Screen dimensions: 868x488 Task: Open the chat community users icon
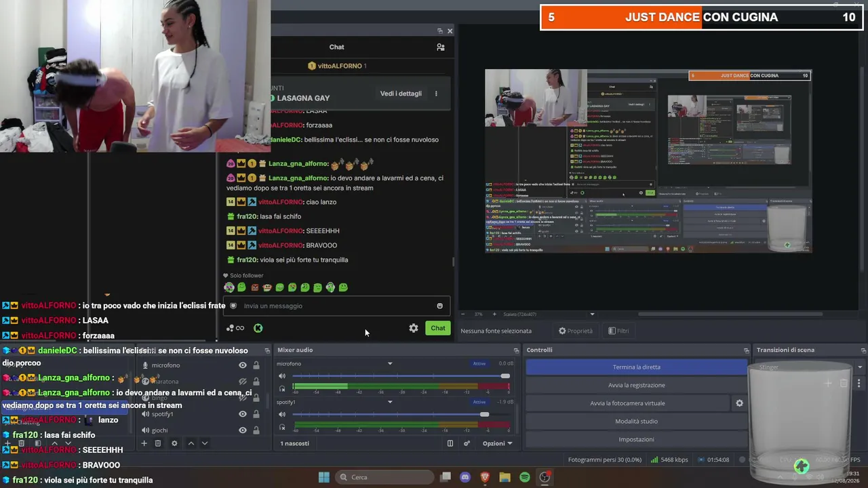click(x=441, y=47)
